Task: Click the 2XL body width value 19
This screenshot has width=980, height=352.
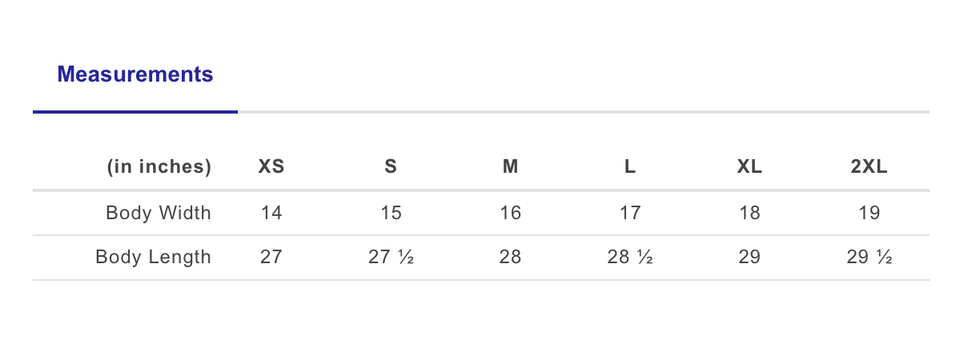Action: coord(870,213)
